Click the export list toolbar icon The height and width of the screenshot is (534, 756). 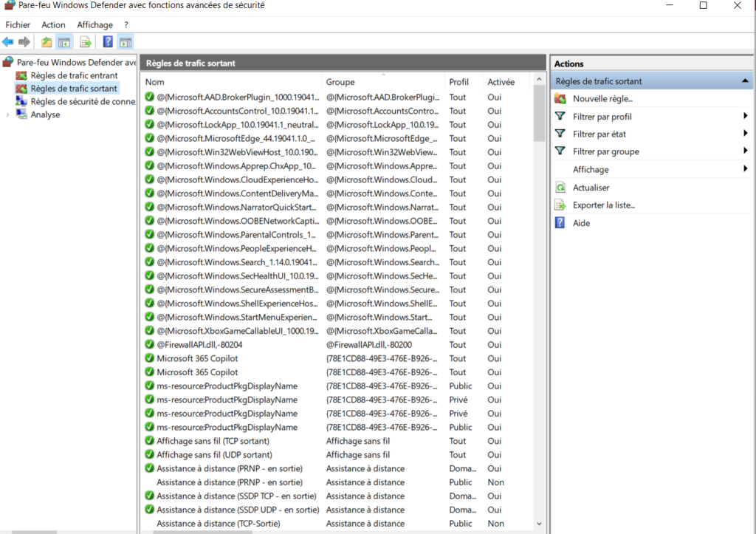coord(86,42)
